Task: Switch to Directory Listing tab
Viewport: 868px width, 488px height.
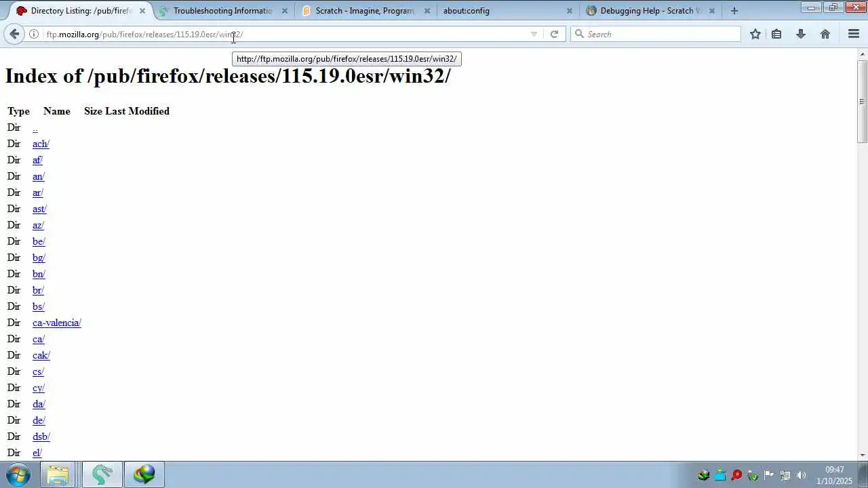Action: [x=80, y=11]
